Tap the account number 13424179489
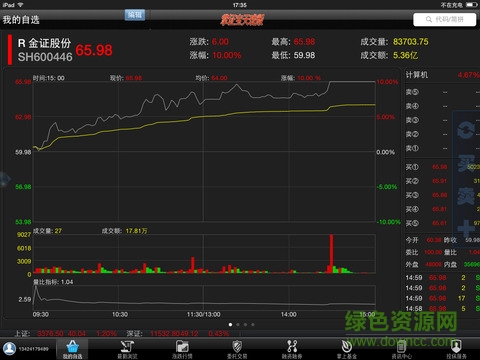480x360 pixels. [33, 349]
